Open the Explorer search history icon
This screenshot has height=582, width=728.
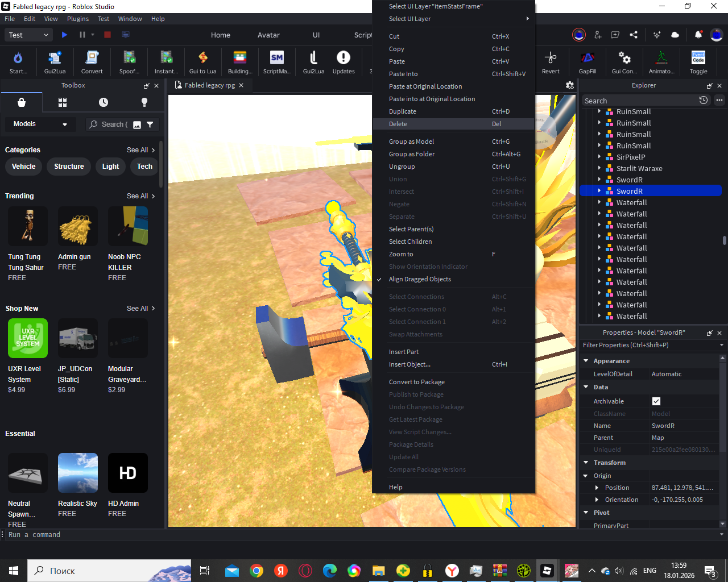coord(704,100)
